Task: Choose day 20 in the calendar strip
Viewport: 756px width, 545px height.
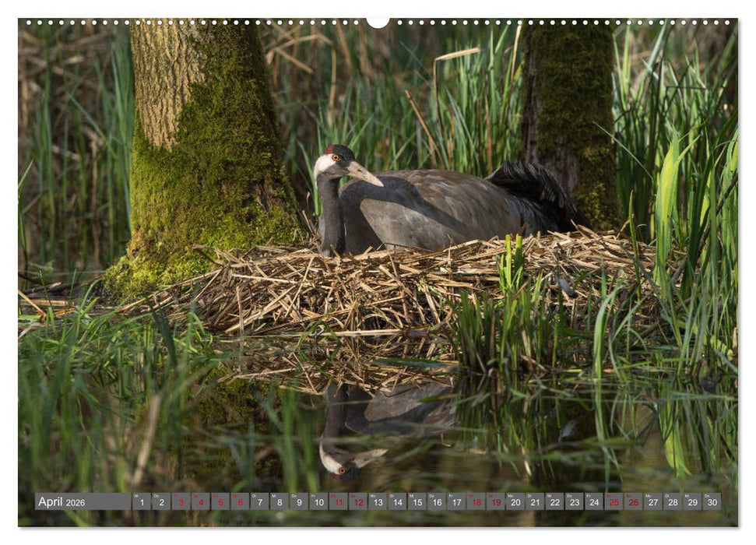Action: point(515,501)
